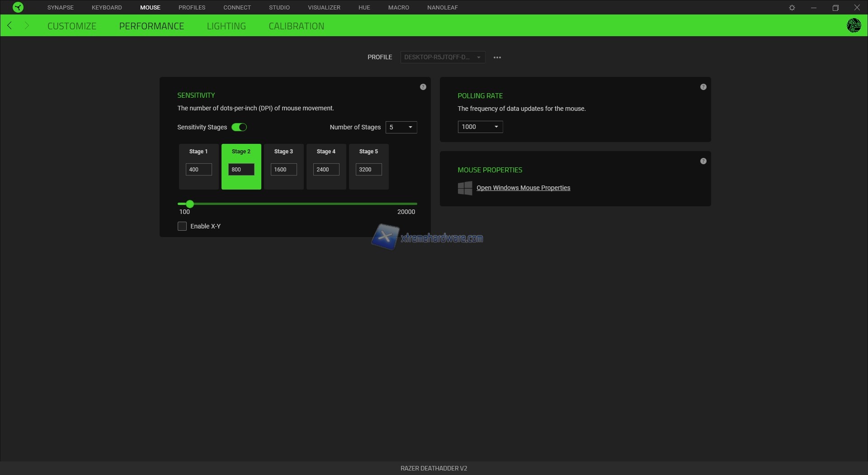Toggle the Sensitivity Stages switch

coord(239,127)
